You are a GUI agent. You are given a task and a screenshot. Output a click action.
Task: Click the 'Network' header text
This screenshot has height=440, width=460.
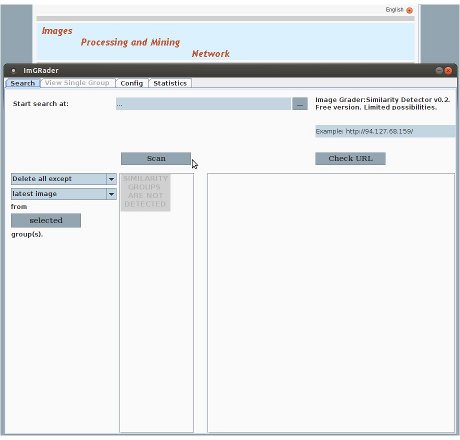[x=211, y=54]
